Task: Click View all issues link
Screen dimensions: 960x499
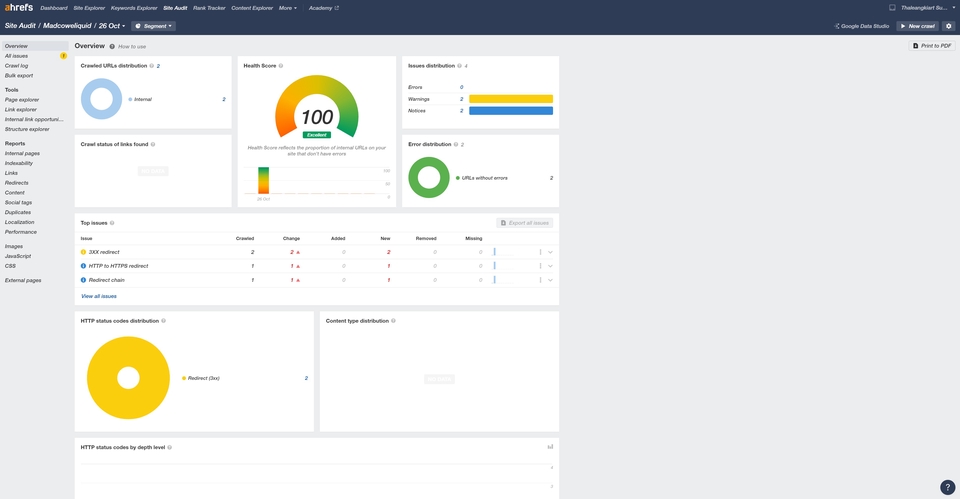Action: pyautogui.click(x=99, y=296)
